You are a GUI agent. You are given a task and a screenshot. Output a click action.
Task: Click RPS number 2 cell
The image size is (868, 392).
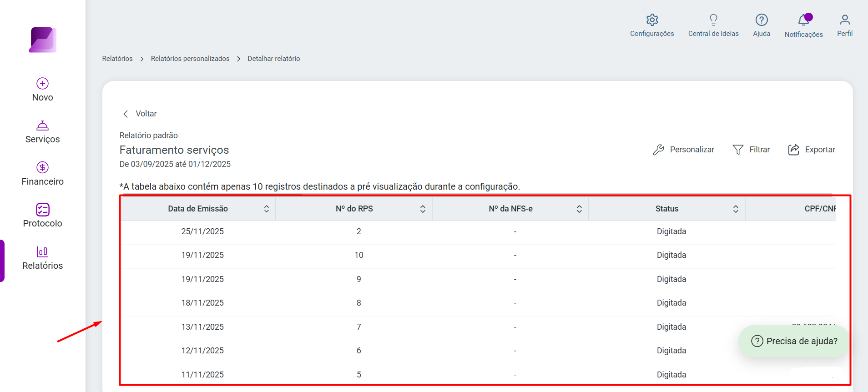(359, 231)
